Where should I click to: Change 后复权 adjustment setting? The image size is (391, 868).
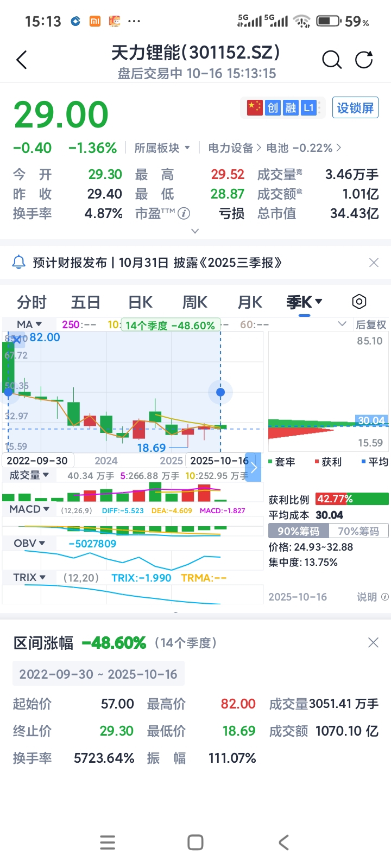click(371, 324)
